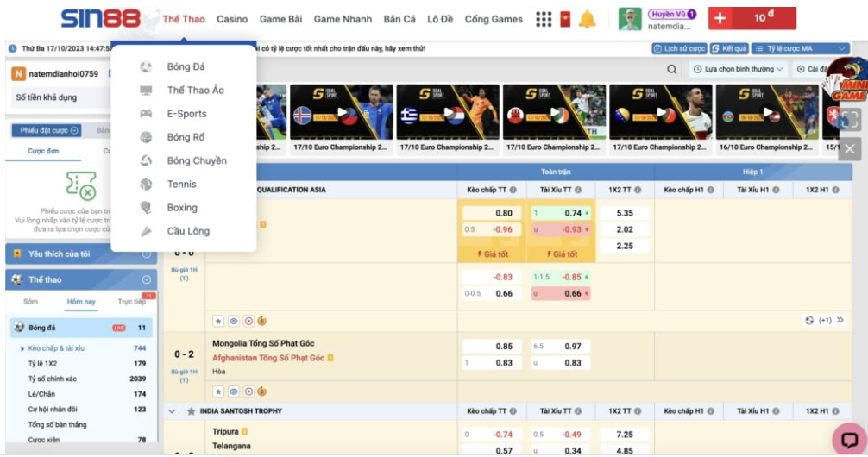Viewport: 868px width, 457px height.
Task: Open the nine-dot apps grid icon
Action: 544,19
